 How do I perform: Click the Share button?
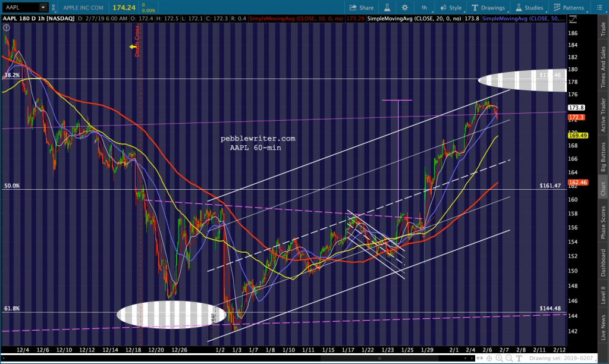(x=361, y=7)
